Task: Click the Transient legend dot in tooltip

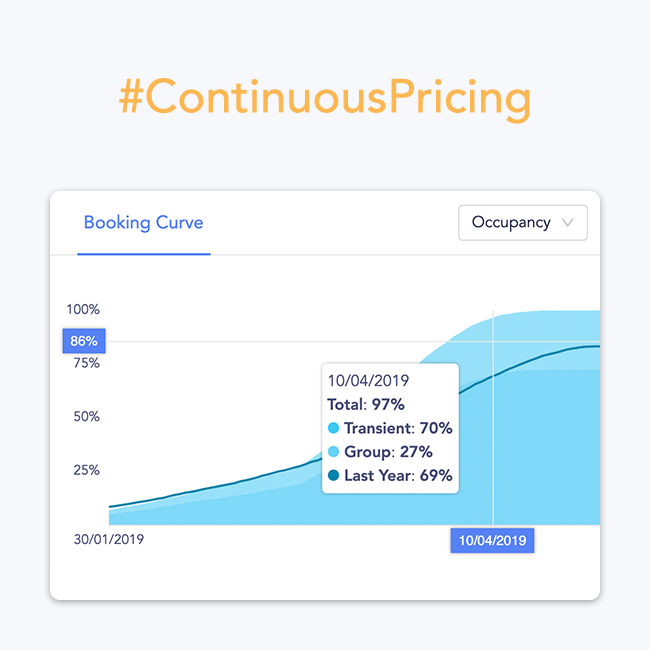Action: click(334, 428)
